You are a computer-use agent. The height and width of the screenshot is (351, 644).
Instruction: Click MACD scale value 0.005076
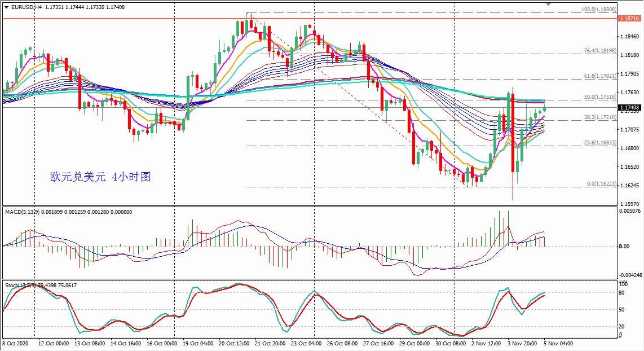click(x=630, y=211)
